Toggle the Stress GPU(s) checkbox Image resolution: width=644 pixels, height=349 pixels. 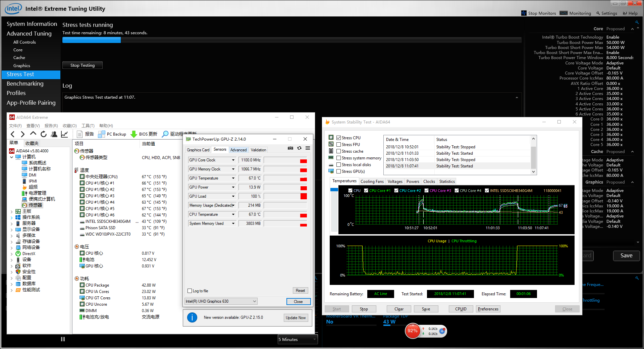click(339, 171)
